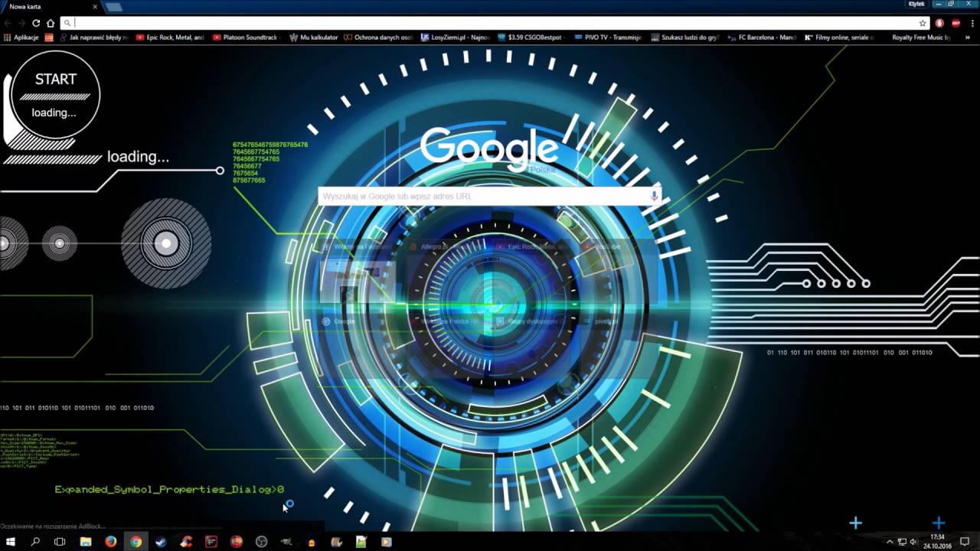
Task: Click the browser Forward arrow
Action: coord(22,23)
